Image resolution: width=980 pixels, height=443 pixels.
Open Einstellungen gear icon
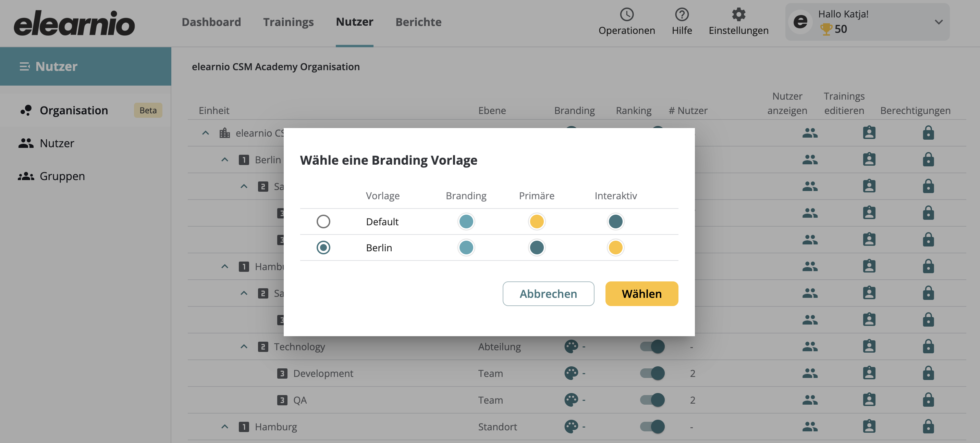738,14
